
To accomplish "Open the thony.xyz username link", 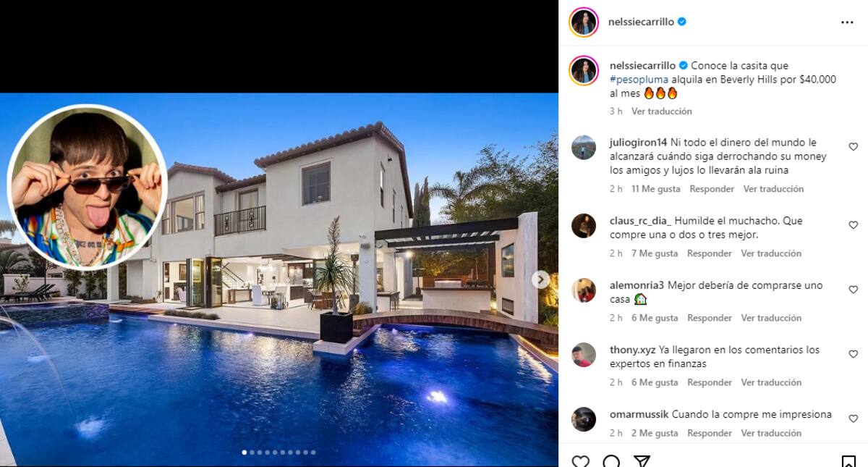I will click(633, 350).
